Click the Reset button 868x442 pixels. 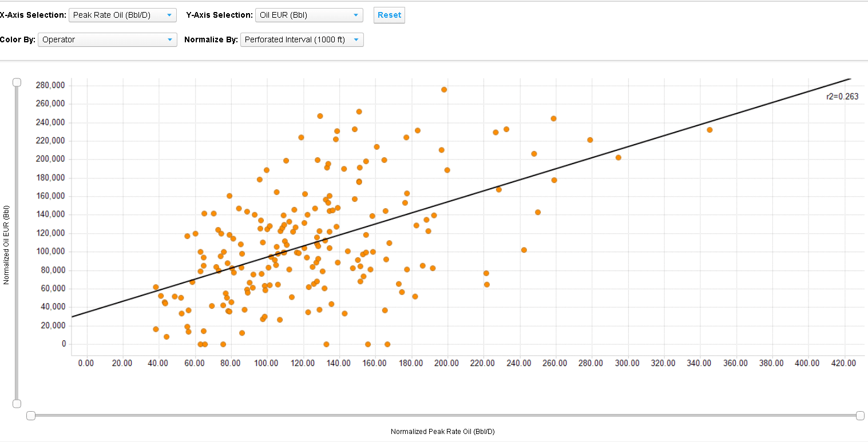click(x=389, y=15)
